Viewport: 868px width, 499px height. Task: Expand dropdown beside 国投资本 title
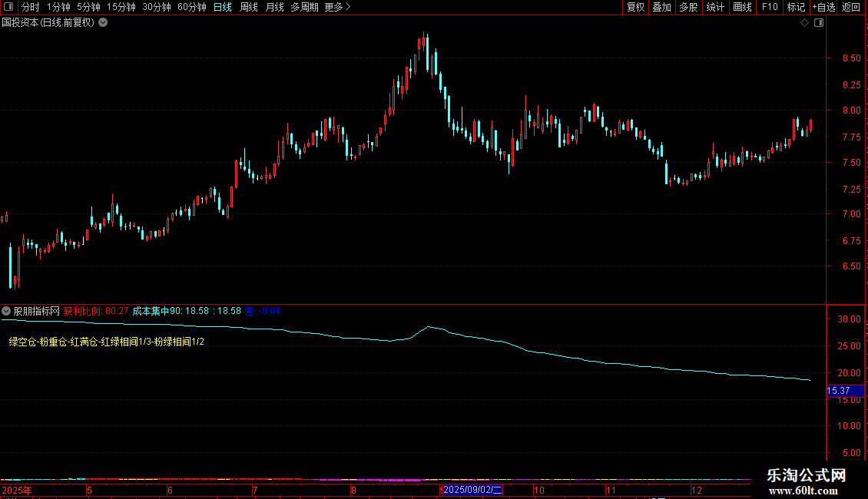point(103,22)
